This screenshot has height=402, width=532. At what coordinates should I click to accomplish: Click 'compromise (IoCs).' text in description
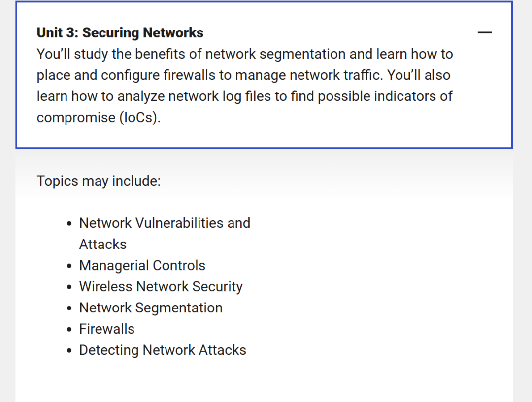(99, 118)
